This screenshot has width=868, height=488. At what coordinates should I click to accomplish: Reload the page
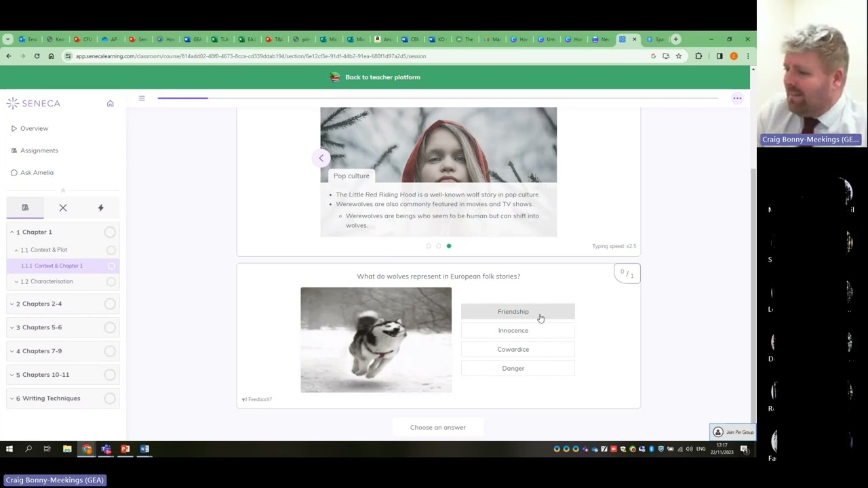[x=37, y=56]
